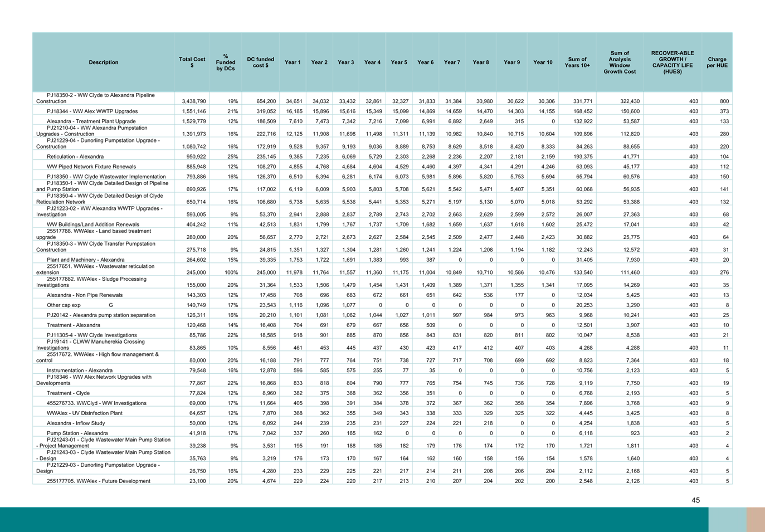Click the Sum of Years 10+ header
Viewport: 765px width, 532px height.
(x=577, y=62)
